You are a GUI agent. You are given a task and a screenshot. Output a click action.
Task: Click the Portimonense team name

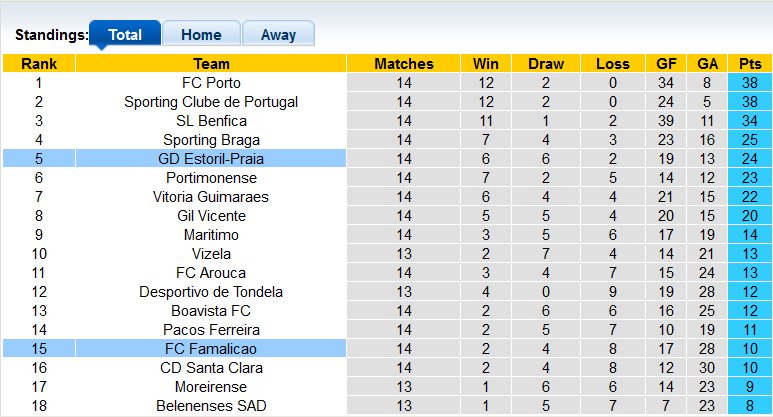(211, 178)
